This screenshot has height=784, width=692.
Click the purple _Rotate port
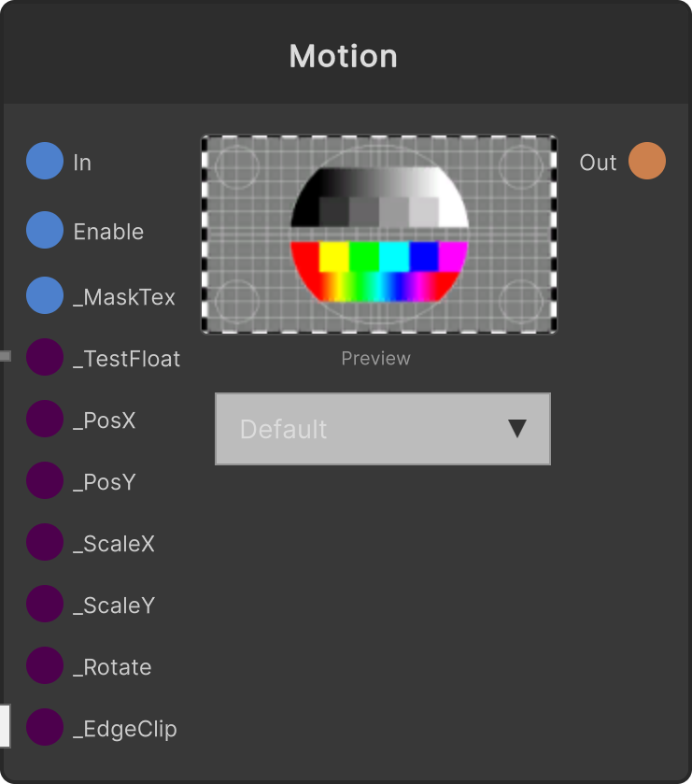click(45, 665)
